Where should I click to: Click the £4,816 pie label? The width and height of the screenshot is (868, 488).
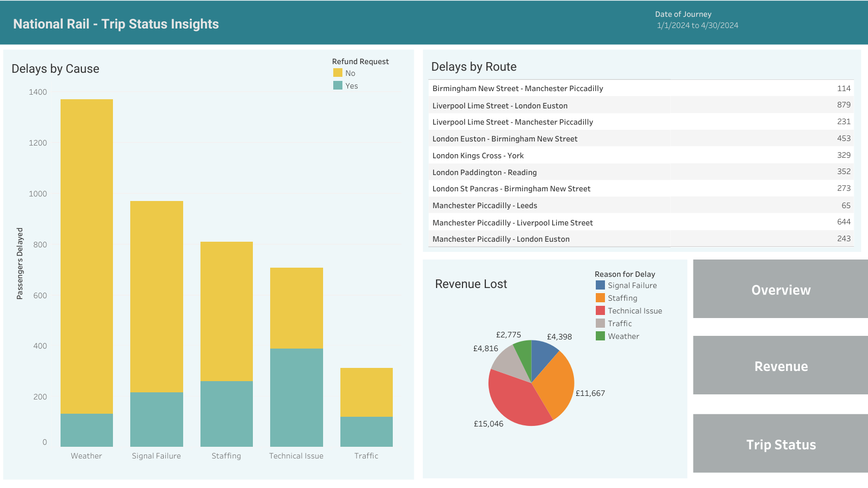(x=485, y=349)
